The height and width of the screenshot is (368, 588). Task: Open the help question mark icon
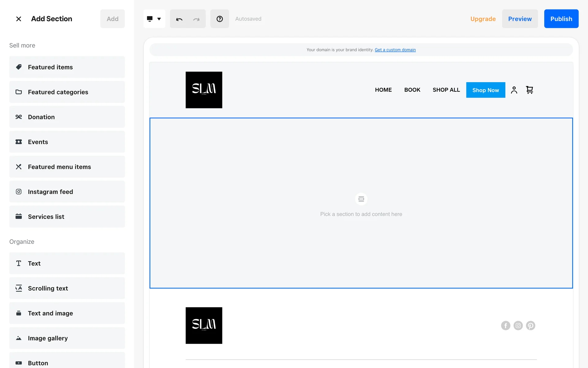point(220,19)
